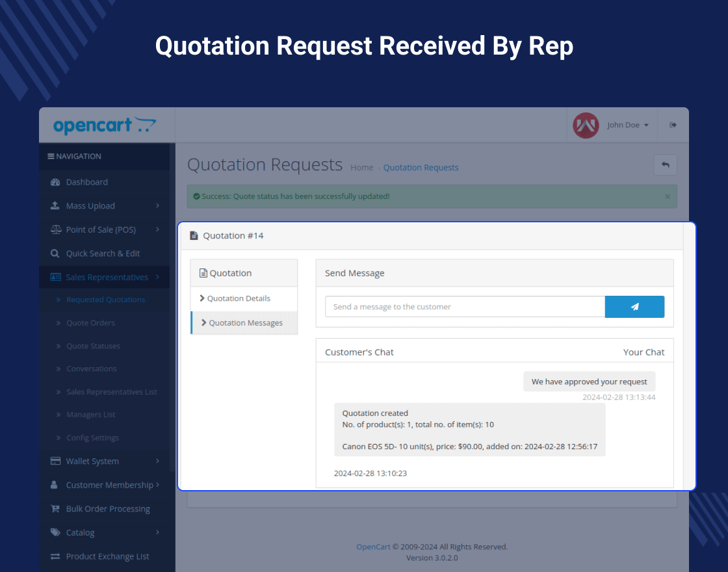Image resolution: width=728 pixels, height=572 pixels.
Task: Open Sales Representatives List item
Action: point(111,392)
